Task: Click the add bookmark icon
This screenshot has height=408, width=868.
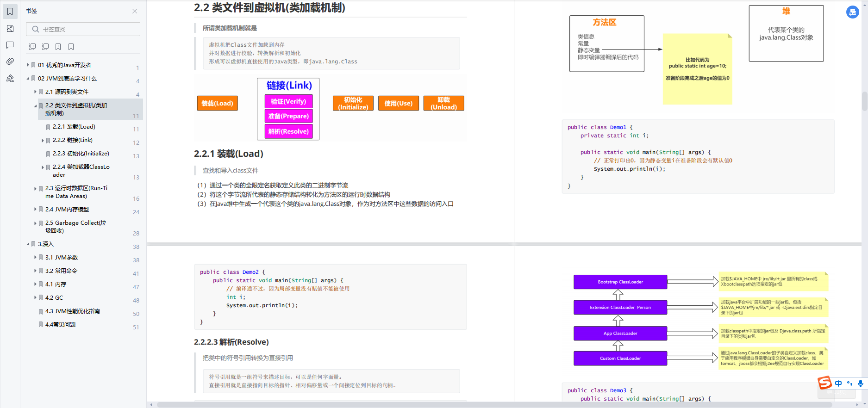Action: pyautogui.click(x=58, y=47)
